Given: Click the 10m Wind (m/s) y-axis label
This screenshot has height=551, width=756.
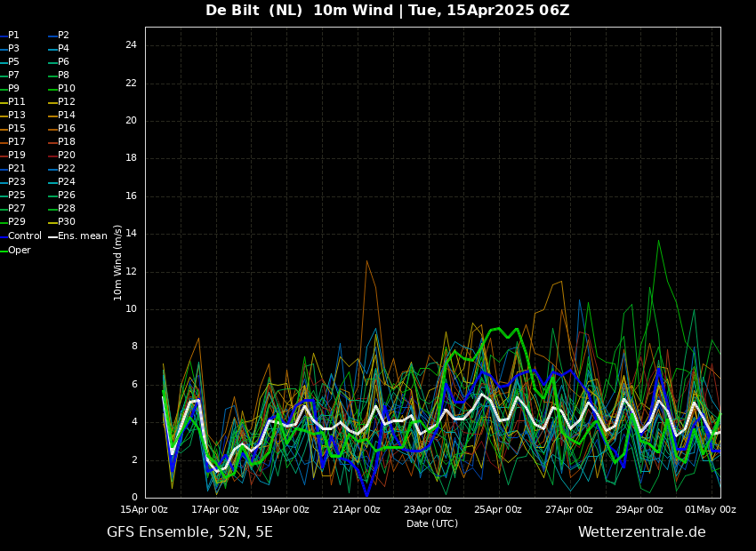Looking at the screenshot, I should click(118, 262).
